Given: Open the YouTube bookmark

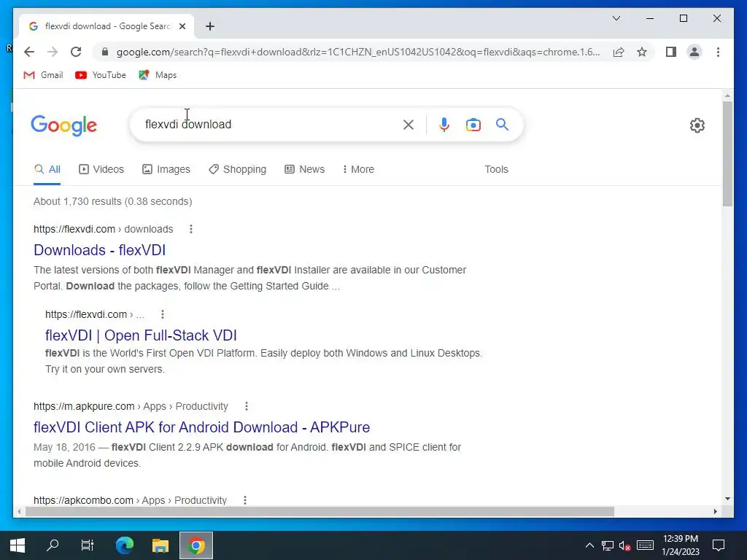Looking at the screenshot, I should pyautogui.click(x=101, y=75).
